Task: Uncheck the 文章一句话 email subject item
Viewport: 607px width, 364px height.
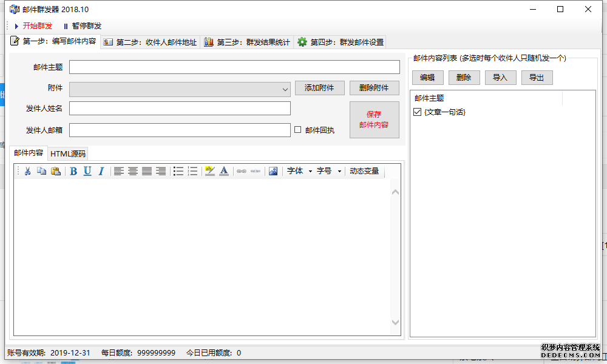Action: (416, 112)
